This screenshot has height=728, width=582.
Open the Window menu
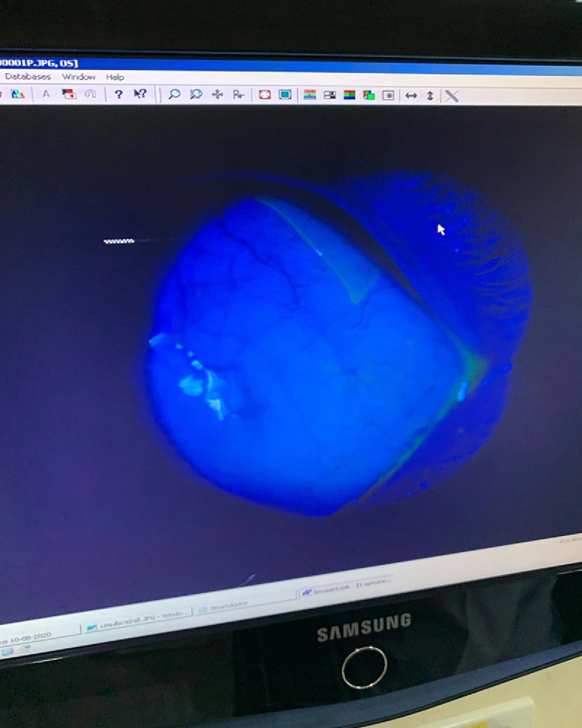pos(78,77)
